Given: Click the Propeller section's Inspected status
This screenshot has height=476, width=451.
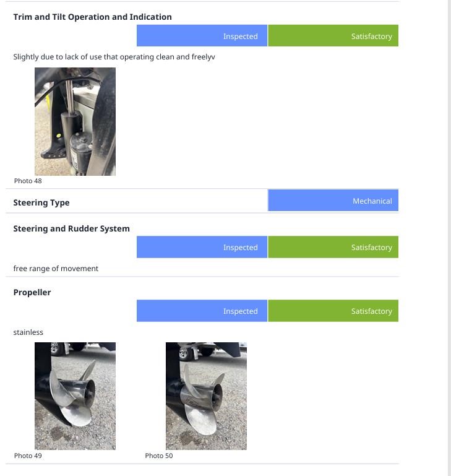Looking at the screenshot, I should click(x=202, y=311).
